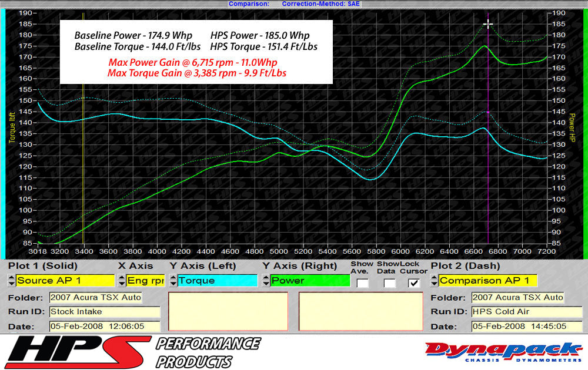
Task: Click the Stock Intake Run ID field
Action: coord(104,311)
